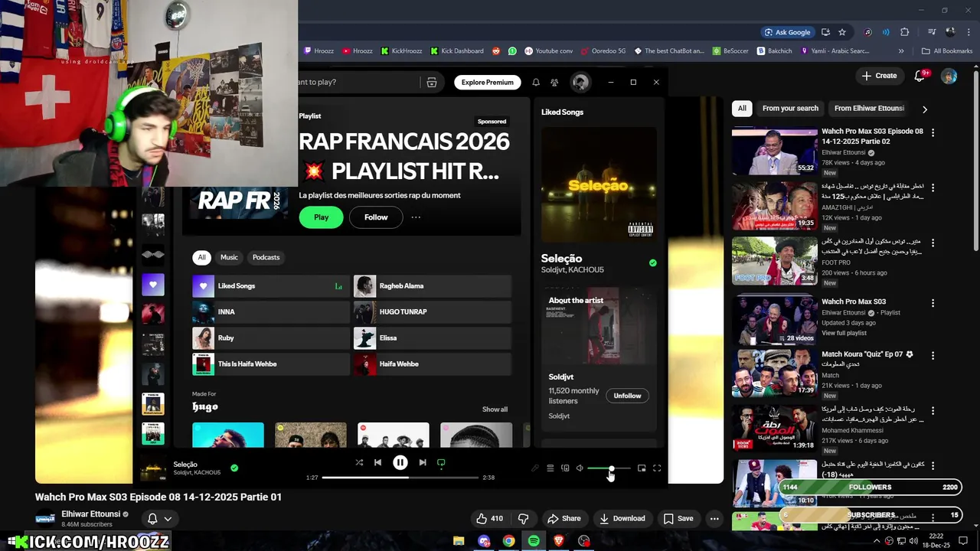Screen dimensions: 980x551
Task: Open Connect to a device in Spotify
Action: click(x=565, y=468)
